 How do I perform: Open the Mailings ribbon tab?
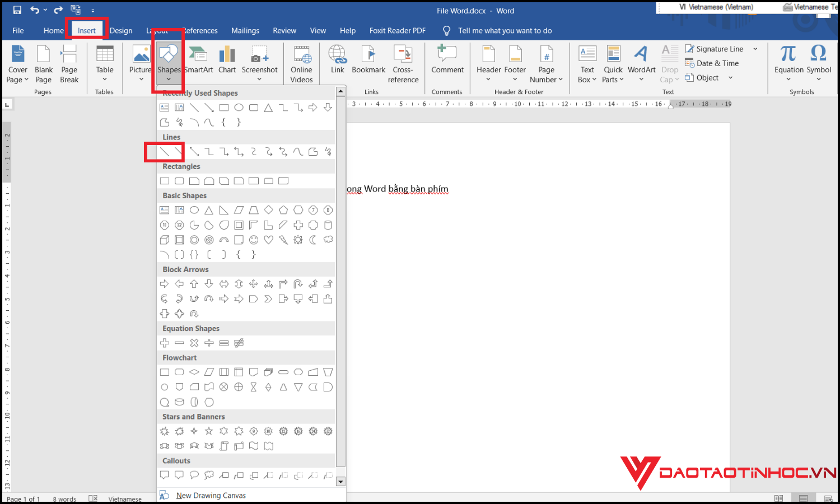245,31
